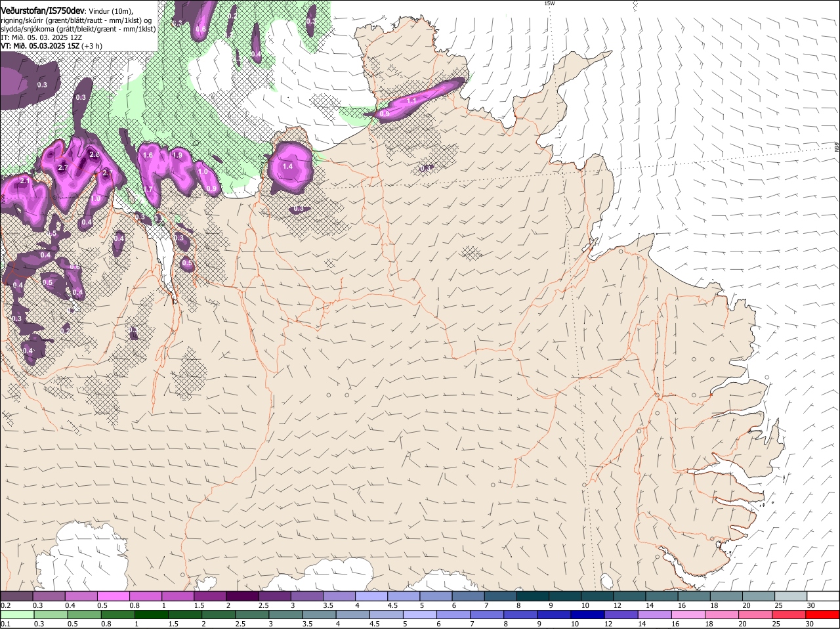Screen dimensions: 840x629
Task: Click the 2.8 precipitation value on the map
Action: tap(94, 154)
